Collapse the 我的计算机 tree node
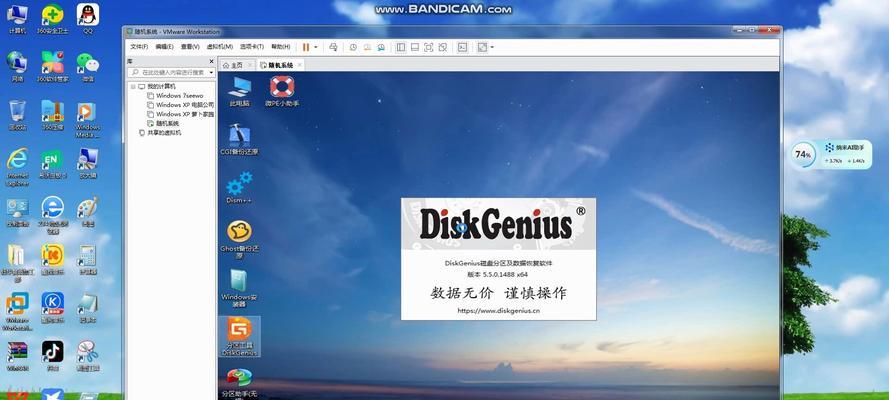This screenshot has width=889, height=400. point(133,87)
